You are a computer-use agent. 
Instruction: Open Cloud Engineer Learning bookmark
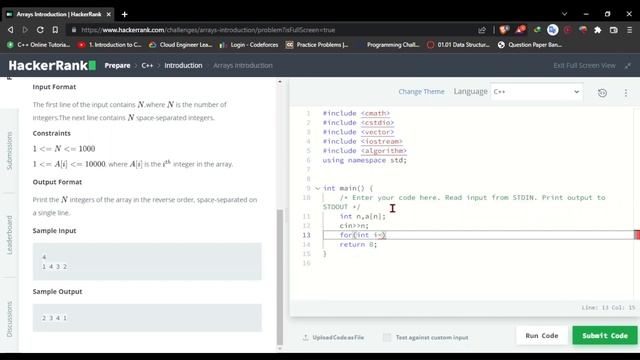coord(180,45)
